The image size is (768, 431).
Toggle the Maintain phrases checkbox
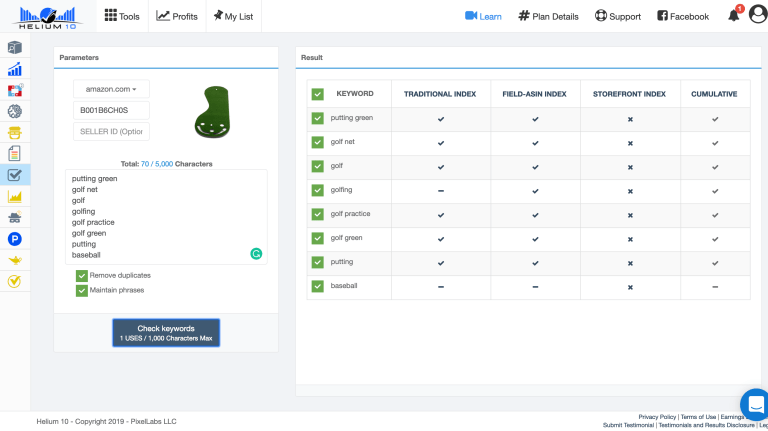pyautogui.click(x=82, y=290)
